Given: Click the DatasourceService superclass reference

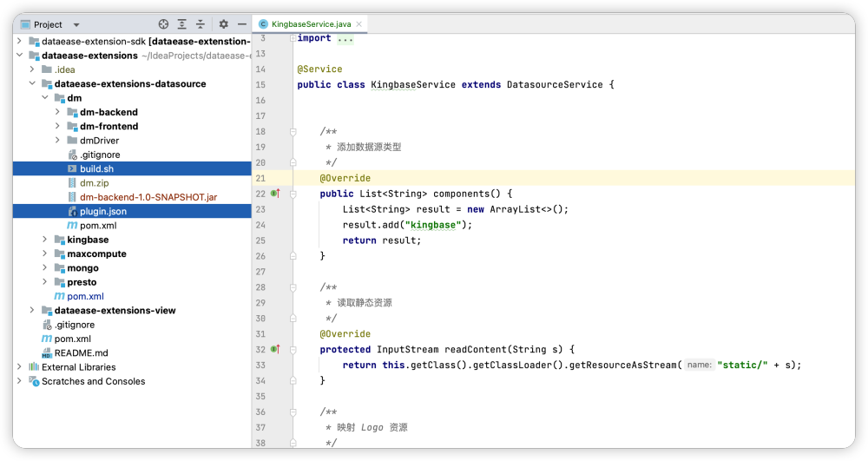Looking at the screenshot, I should click(x=555, y=85).
